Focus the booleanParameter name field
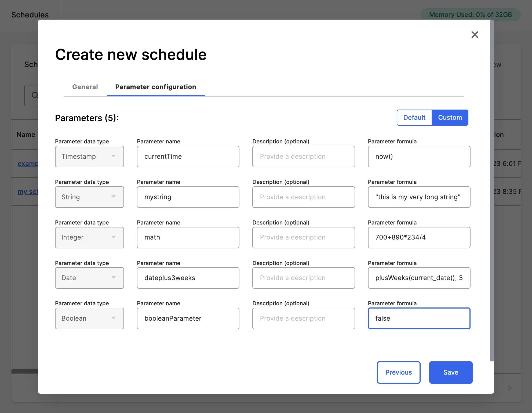 188,318
